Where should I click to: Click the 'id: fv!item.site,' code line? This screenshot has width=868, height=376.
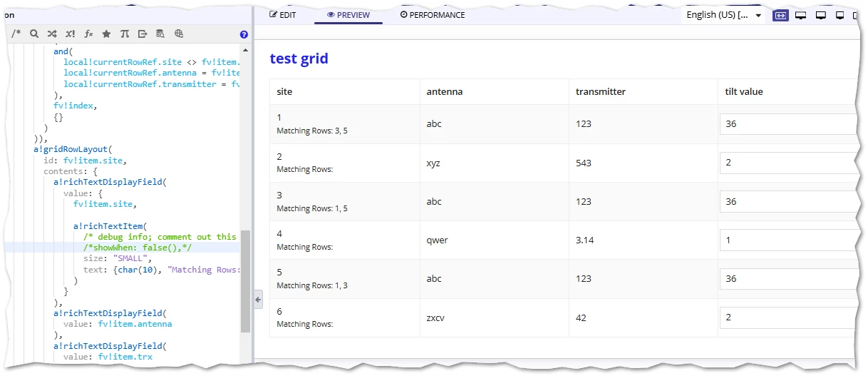point(85,161)
